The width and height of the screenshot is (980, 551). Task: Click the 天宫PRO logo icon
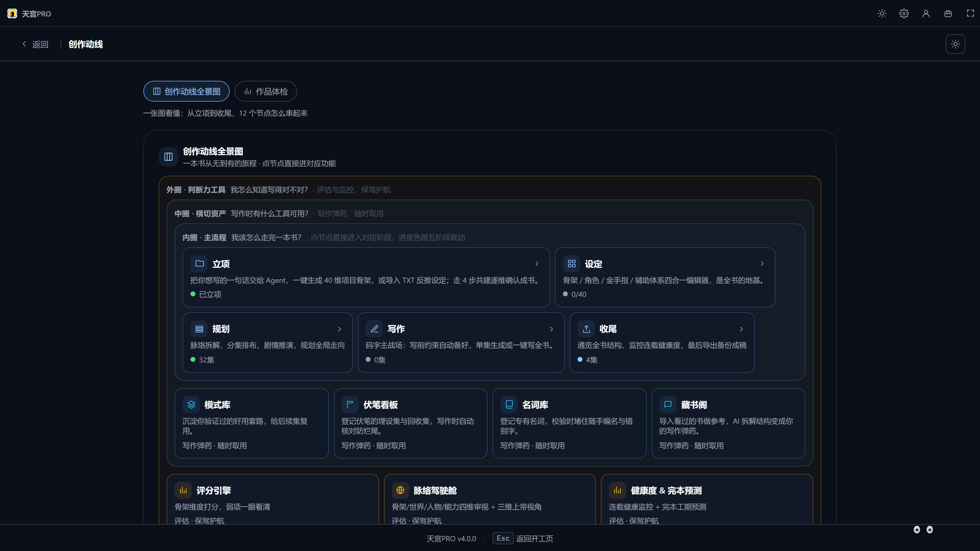(12, 14)
